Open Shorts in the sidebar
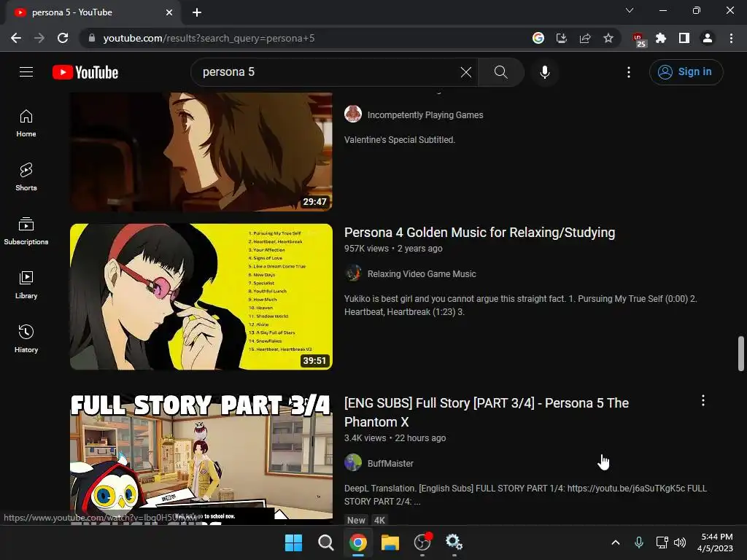747x560 pixels. (26, 177)
